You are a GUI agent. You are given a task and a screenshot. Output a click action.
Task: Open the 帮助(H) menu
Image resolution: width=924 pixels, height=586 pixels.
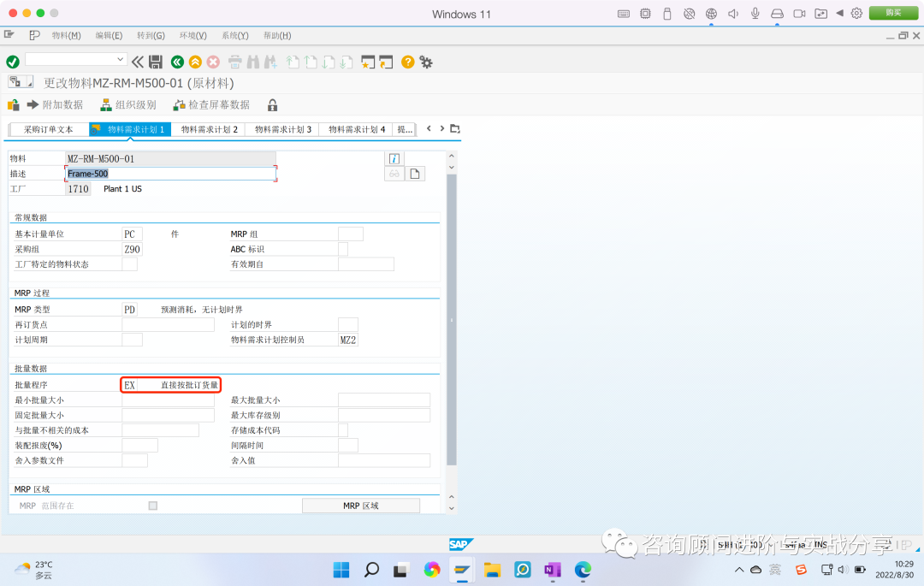pos(277,35)
